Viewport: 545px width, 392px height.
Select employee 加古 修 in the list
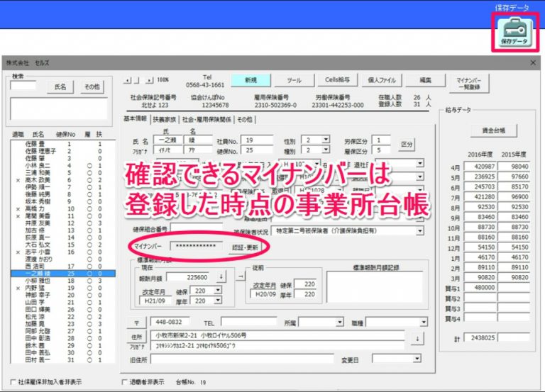62,230
